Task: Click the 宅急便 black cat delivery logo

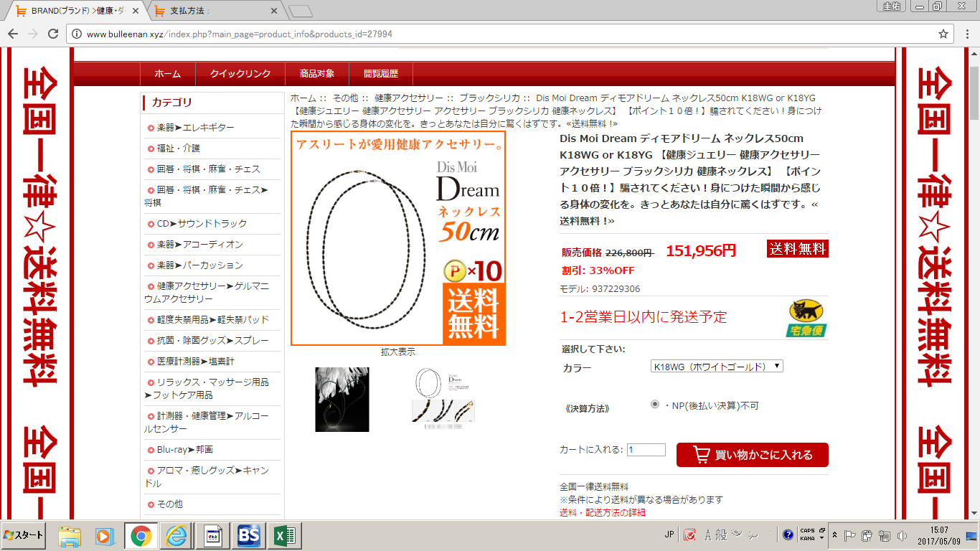Action: (806, 319)
